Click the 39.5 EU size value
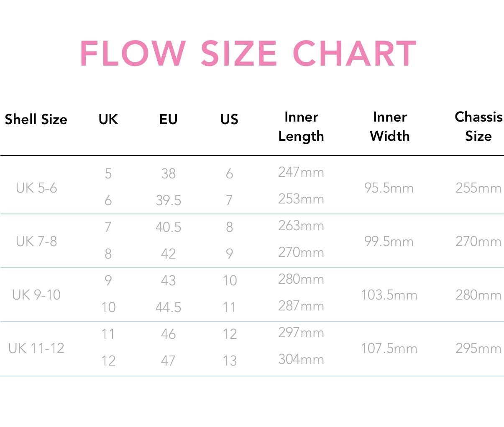Image resolution: width=504 pixels, height=427 pixels. [x=168, y=201]
